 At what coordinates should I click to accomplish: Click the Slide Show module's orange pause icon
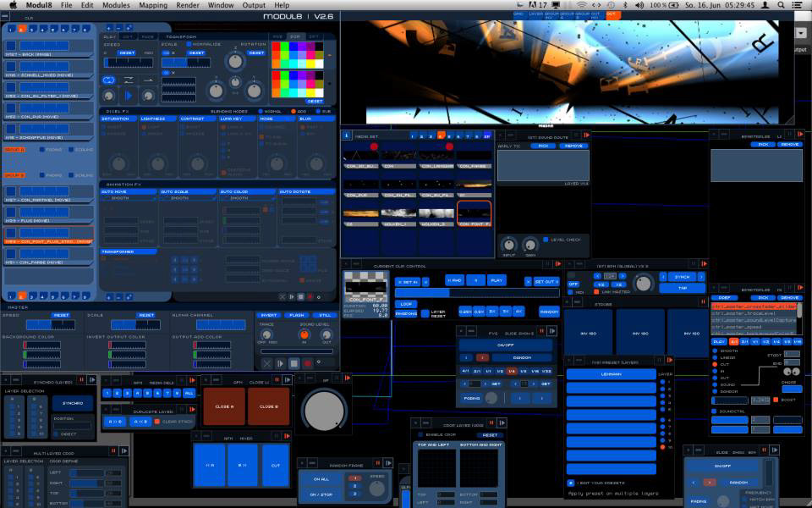click(x=541, y=330)
